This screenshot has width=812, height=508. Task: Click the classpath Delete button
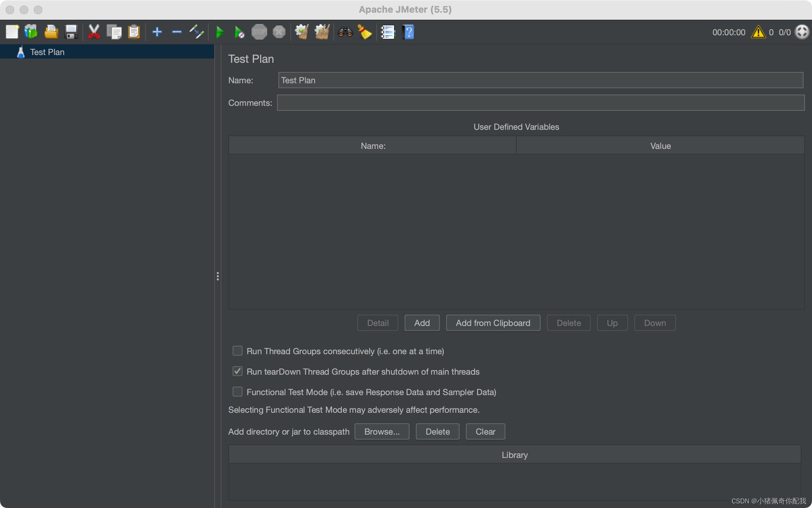coord(437,431)
